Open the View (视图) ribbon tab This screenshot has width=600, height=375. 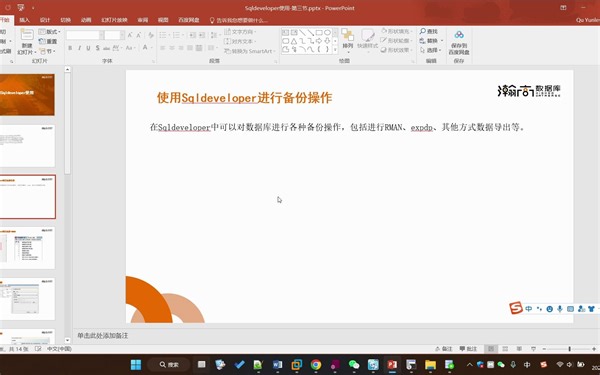click(x=163, y=20)
